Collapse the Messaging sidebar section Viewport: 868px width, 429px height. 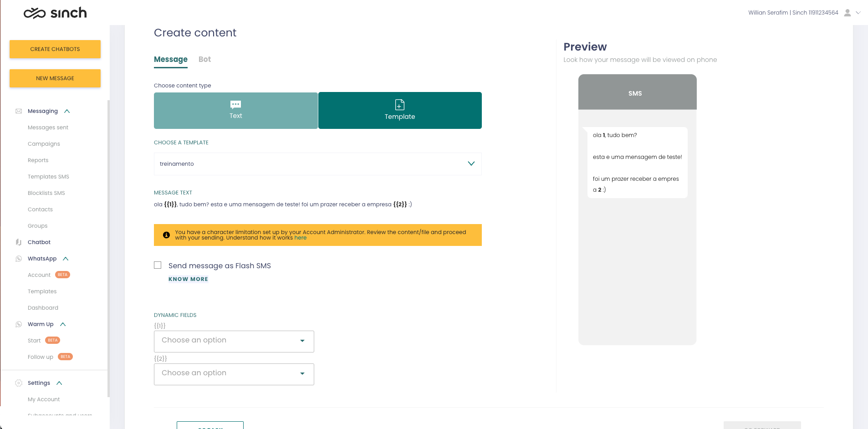(67, 111)
